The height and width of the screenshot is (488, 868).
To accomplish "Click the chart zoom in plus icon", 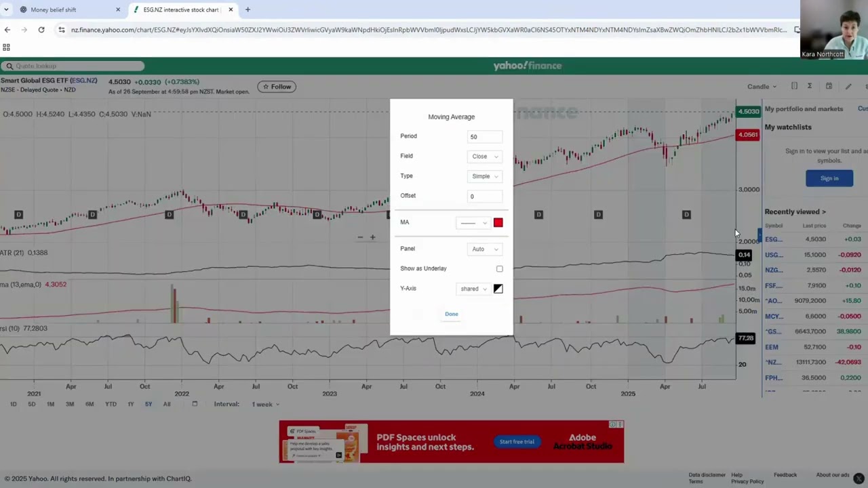I will click(x=372, y=237).
